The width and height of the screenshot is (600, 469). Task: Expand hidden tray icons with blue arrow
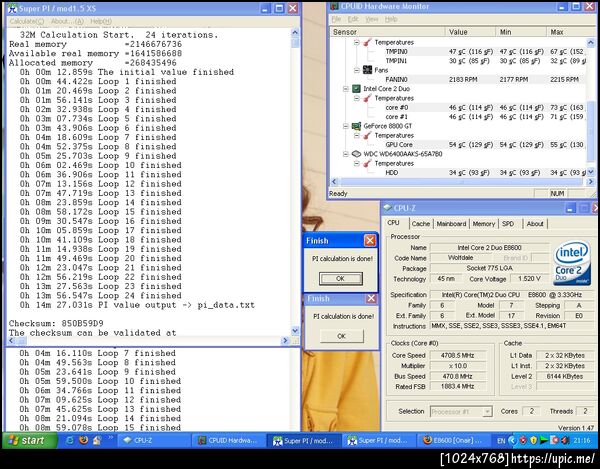click(x=512, y=440)
